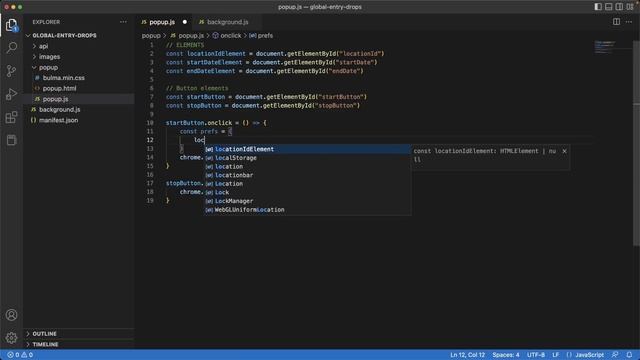Switch to popup.js editor tab
This screenshot has height=360, width=640.
point(162,22)
